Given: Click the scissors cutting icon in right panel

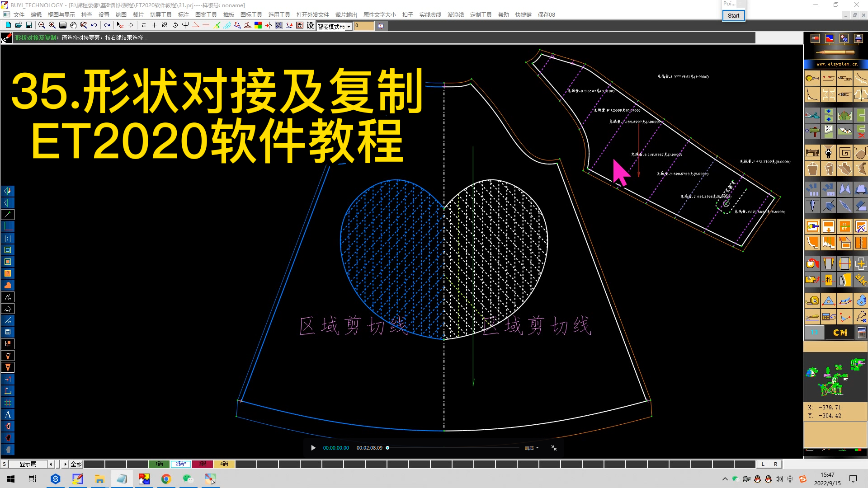Looking at the screenshot, I should tap(812, 115).
